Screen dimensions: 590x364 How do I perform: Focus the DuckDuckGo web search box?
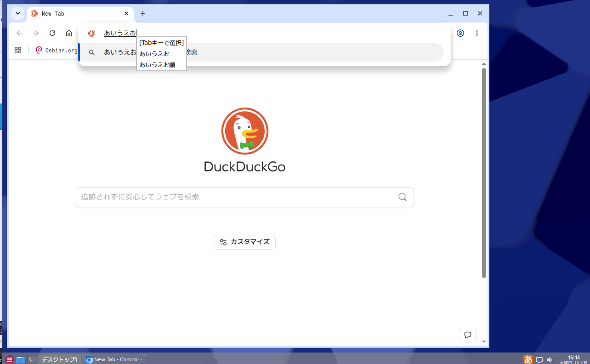tap(245, 197)
